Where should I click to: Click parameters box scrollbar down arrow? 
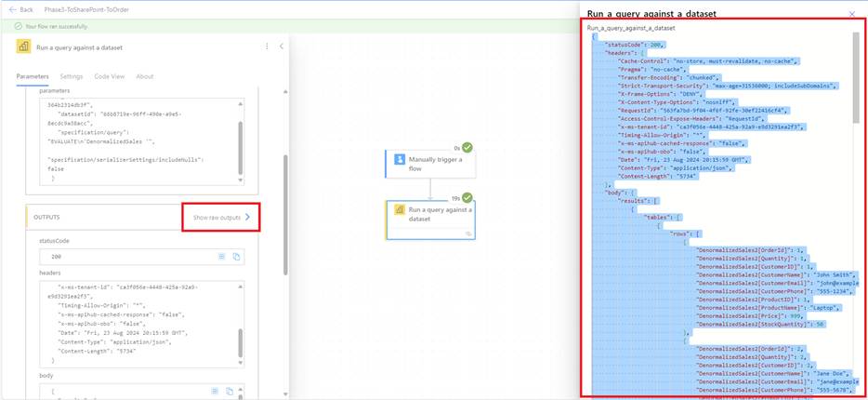[241, 180]
